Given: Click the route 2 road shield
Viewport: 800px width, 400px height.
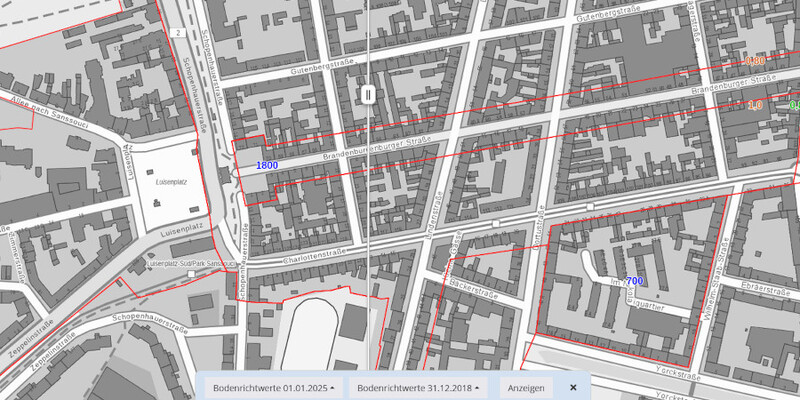Looking at the screenshot, I should 178,33.
